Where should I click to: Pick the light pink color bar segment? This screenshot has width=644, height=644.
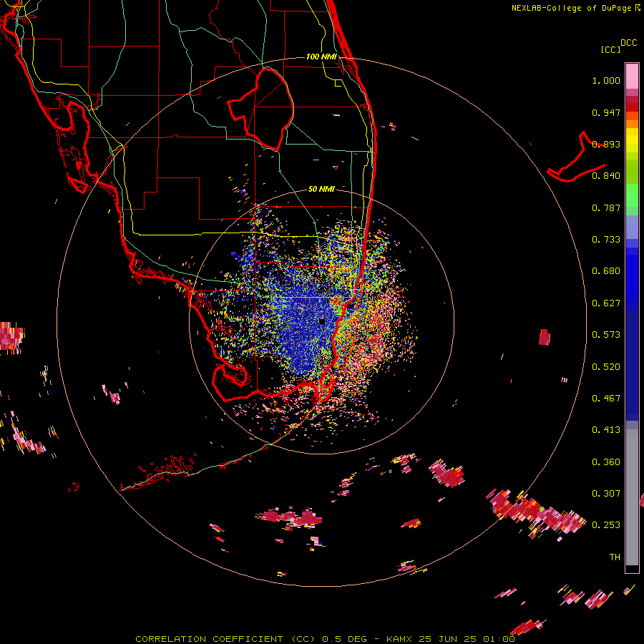pyautogui.click(x=632, y=77)
